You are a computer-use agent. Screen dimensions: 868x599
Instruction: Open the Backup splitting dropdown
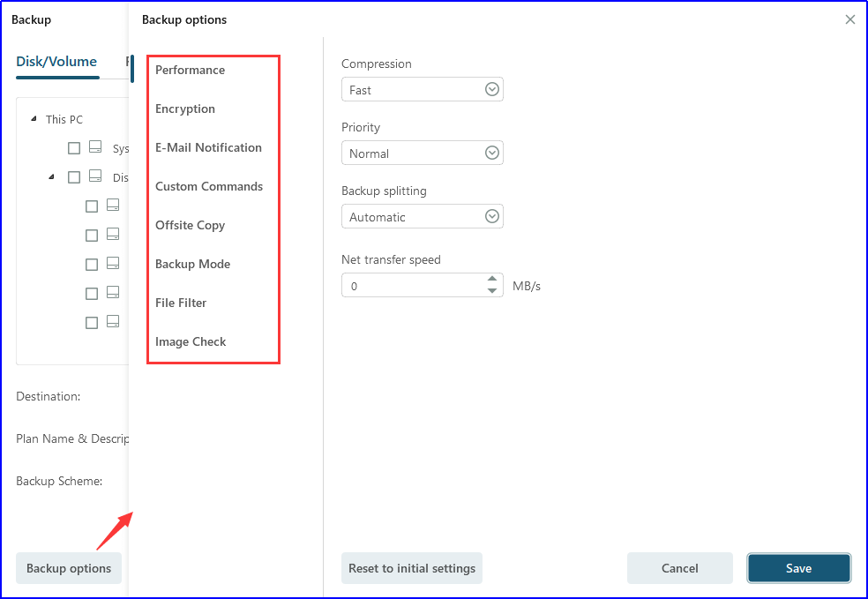pyautogui.click(x=492, y=216)
